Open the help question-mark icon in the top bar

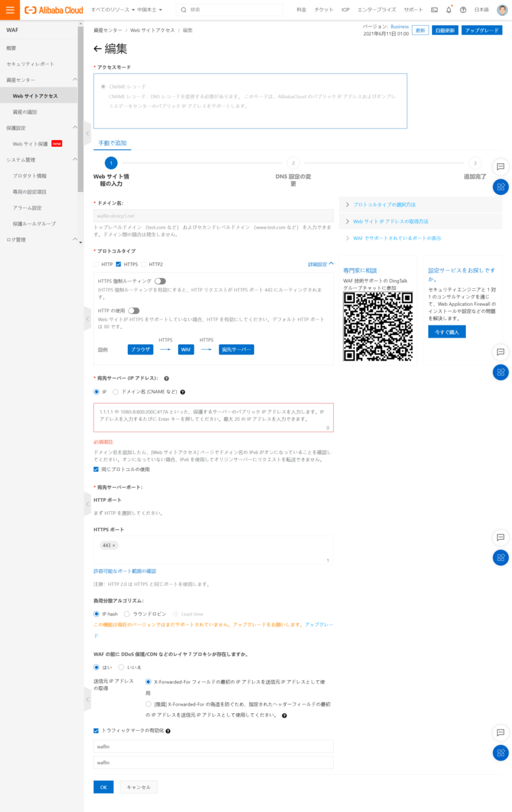tap(463, 10)
